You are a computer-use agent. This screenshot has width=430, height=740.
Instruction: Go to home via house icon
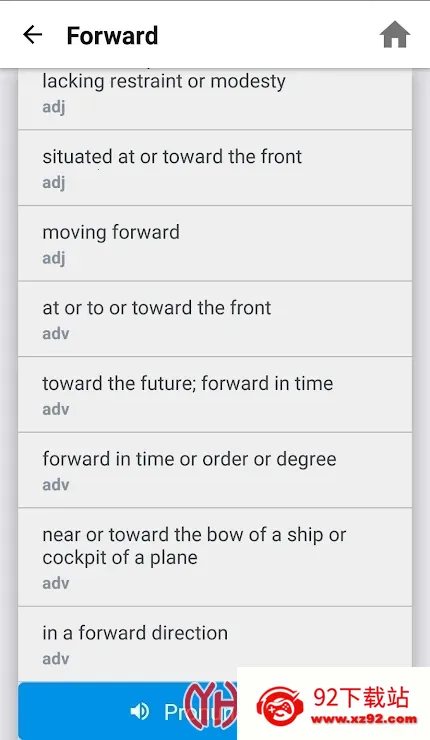(395, 34)
